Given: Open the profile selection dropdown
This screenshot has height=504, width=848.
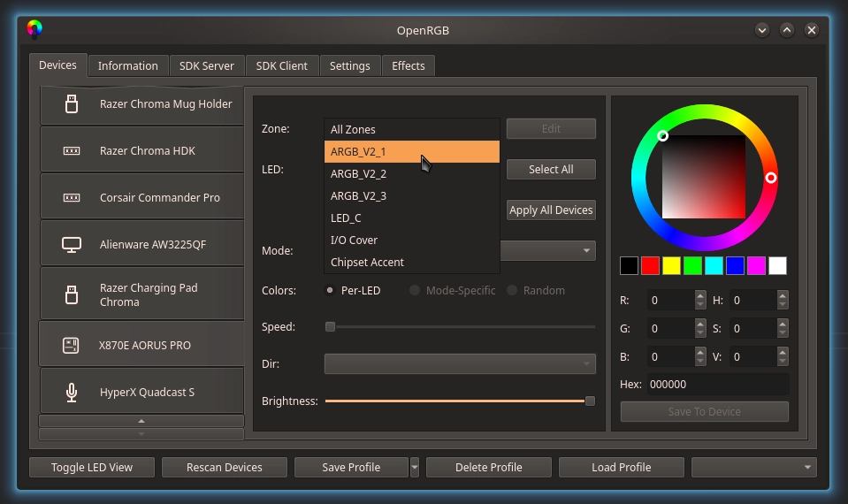Looking at the screenshot, I should 754,467.
